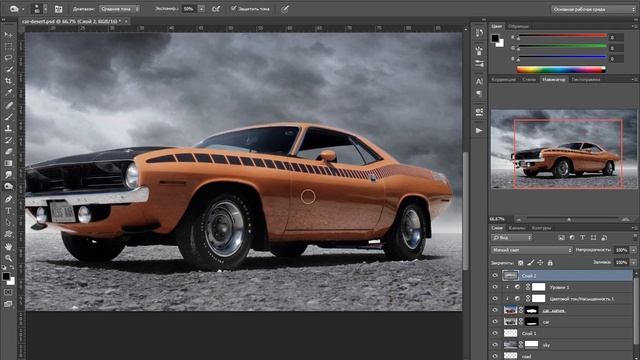
Task: Select the Clone Stamp tool
Action: (8, 128)
